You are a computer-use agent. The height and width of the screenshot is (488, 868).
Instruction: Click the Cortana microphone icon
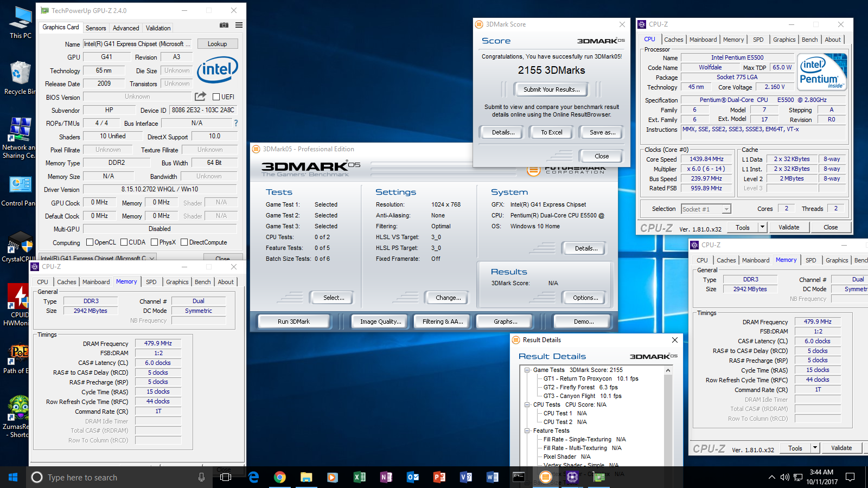[201, 477]
